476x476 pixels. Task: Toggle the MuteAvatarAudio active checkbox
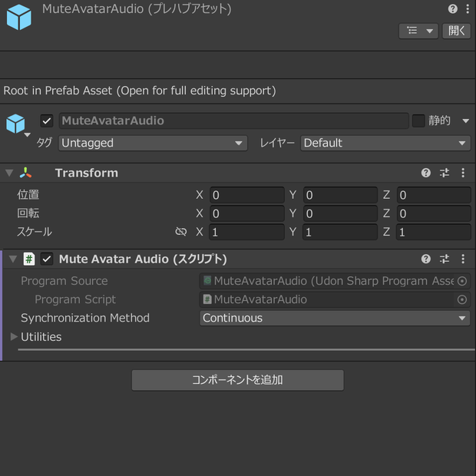click(x=47, y=121)
